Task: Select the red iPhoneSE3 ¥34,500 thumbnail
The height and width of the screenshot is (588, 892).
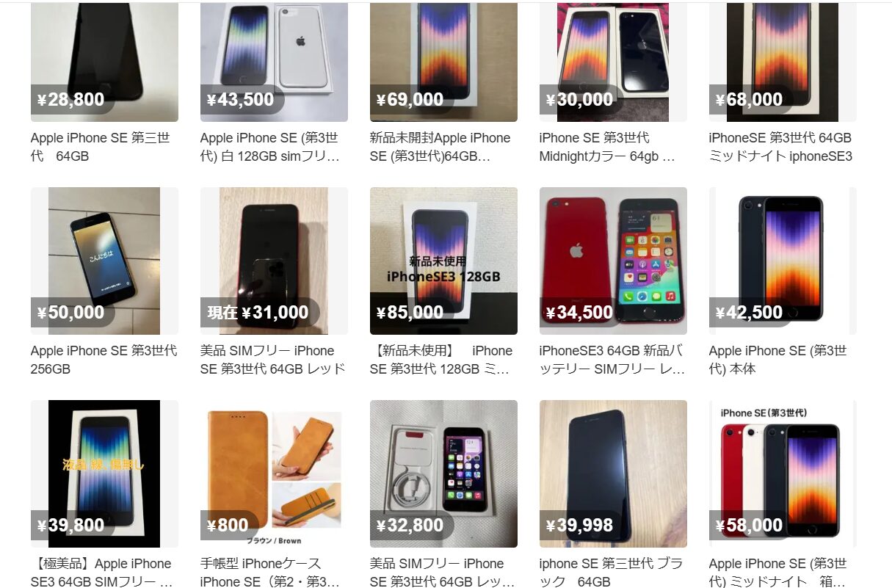Action: [x=613, y=261]
